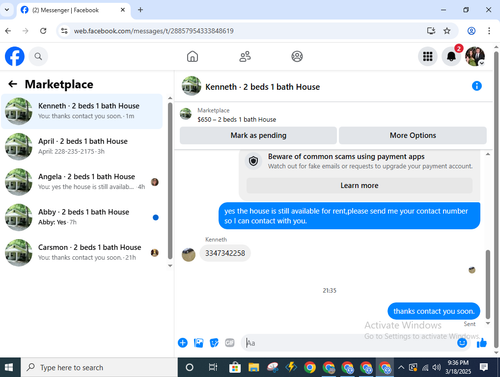This screenshot has height=377, width=500.
Task: Open the Kenneth conversation in the list
Action: [x=82, y=111]
